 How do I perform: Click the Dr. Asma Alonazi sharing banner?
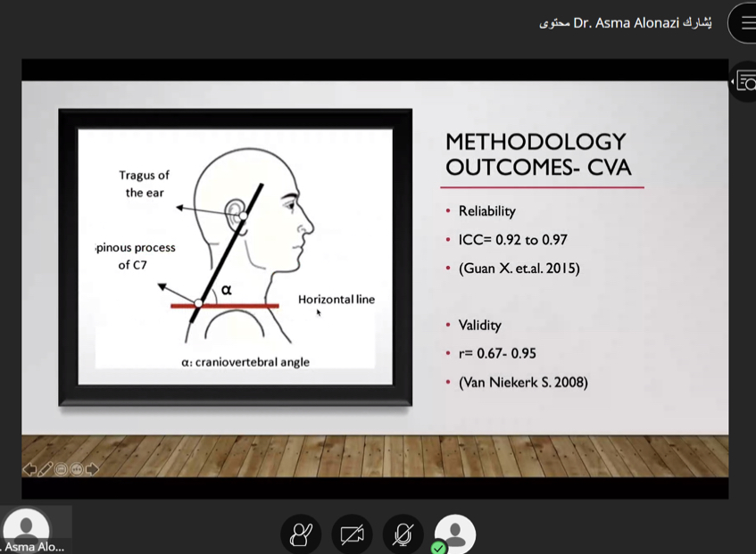(x=626, y=22)
